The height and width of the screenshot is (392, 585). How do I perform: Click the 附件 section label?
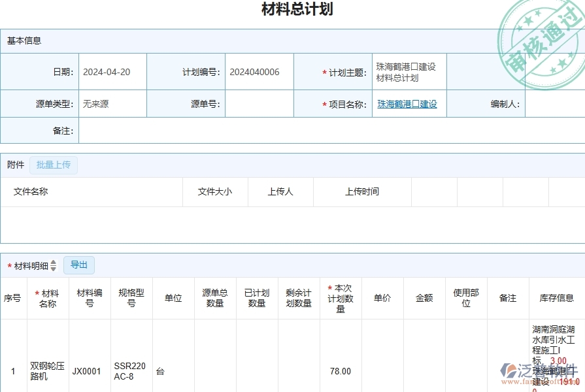click(x=13, y=165)
